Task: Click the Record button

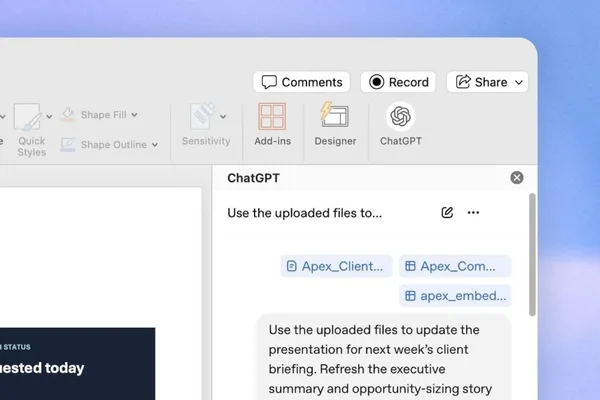Action: [x=398, y=82]
